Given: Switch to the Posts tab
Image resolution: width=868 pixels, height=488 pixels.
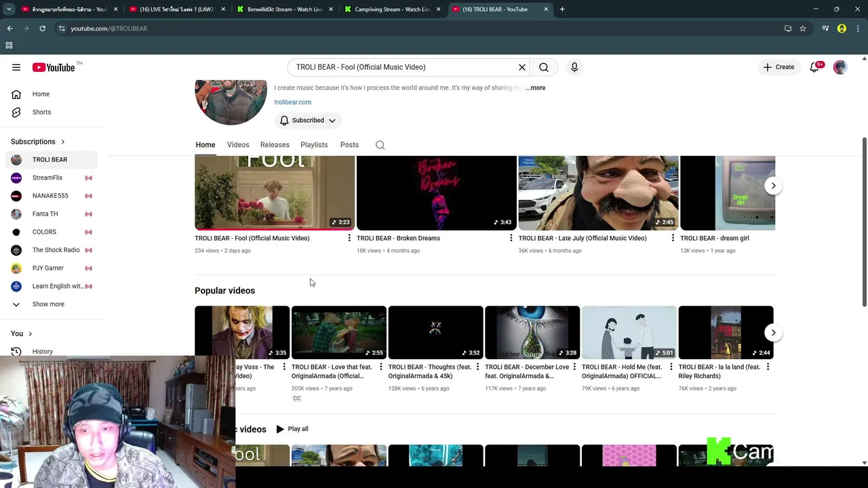Looking at the screenshot, I should 349,144.
